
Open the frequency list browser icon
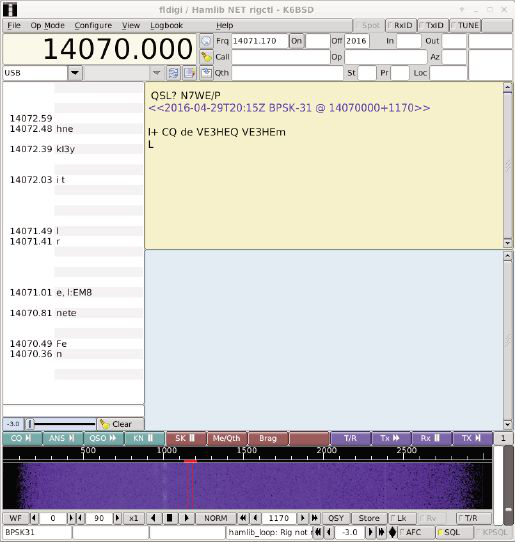[173, 73]
